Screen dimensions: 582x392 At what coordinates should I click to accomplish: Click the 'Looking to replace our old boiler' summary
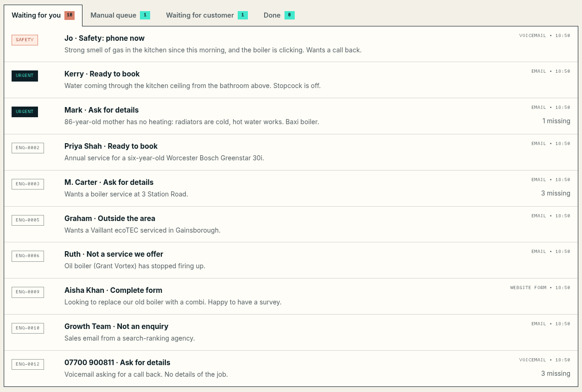click(173, 302)
